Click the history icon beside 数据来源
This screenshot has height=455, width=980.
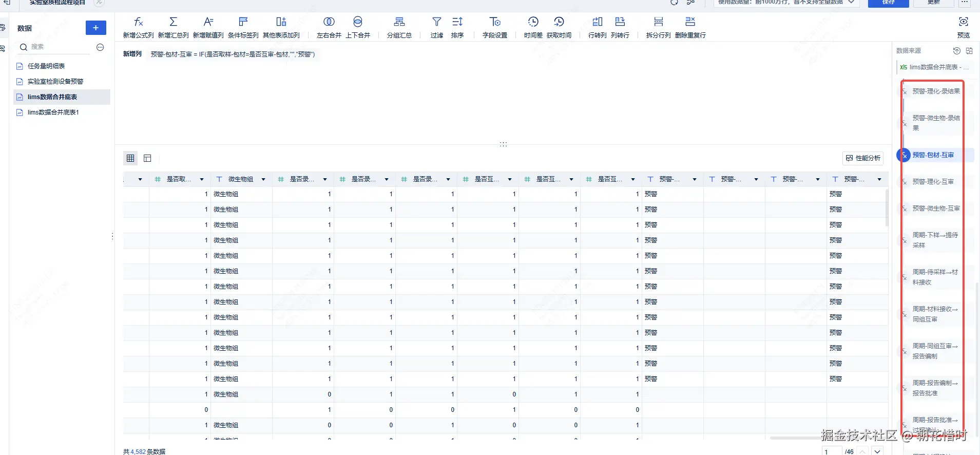point(956,51)
